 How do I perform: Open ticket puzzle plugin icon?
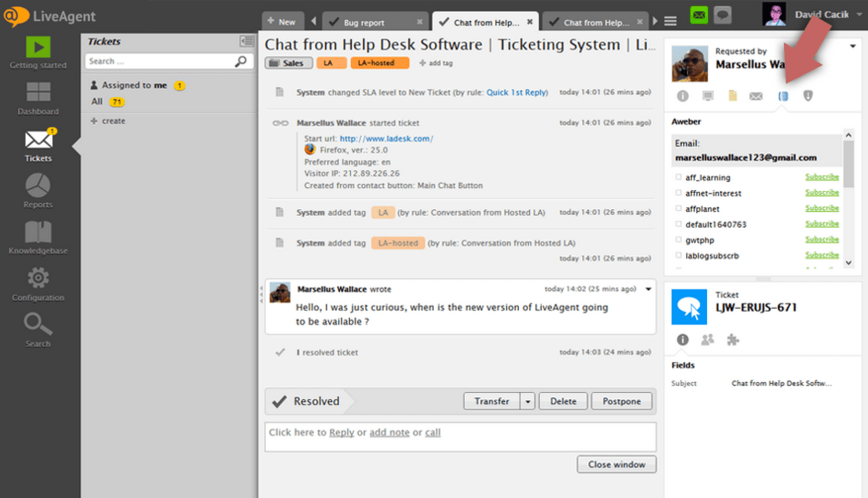click(x=733, y=340)
